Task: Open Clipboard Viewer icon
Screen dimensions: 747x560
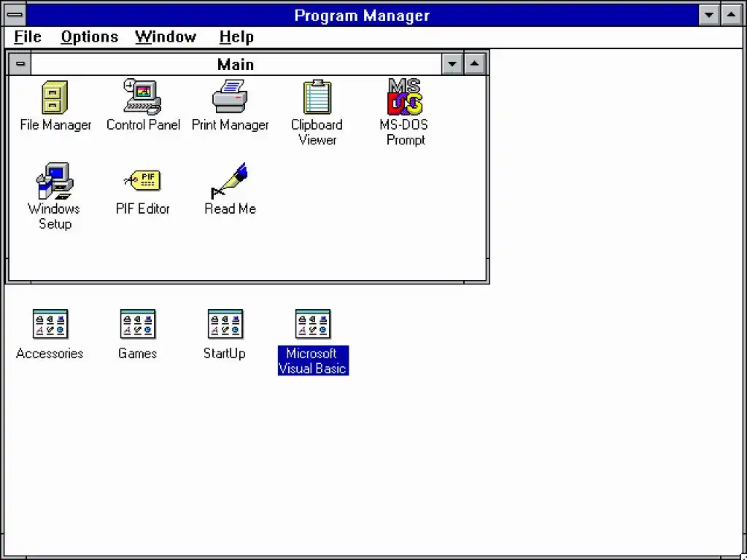Action: 317,97
